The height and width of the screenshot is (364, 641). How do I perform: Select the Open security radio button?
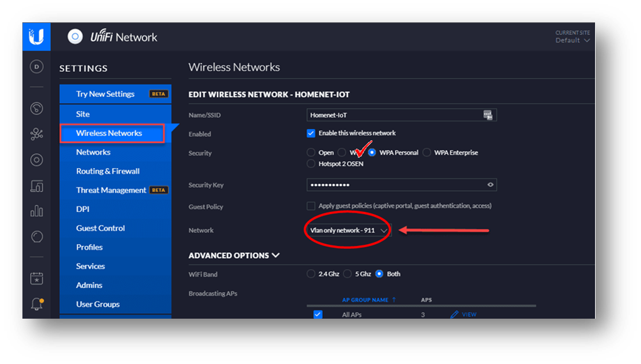310,153
